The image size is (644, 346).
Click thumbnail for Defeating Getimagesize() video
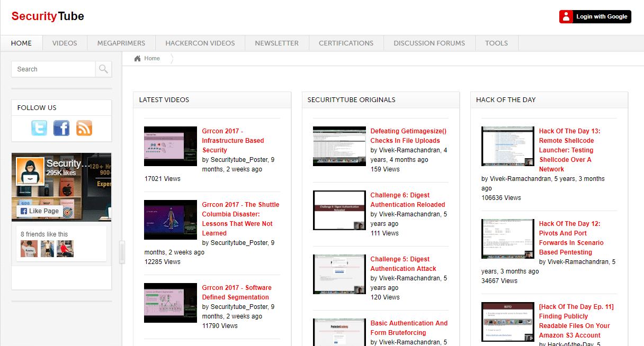point(339,146)
